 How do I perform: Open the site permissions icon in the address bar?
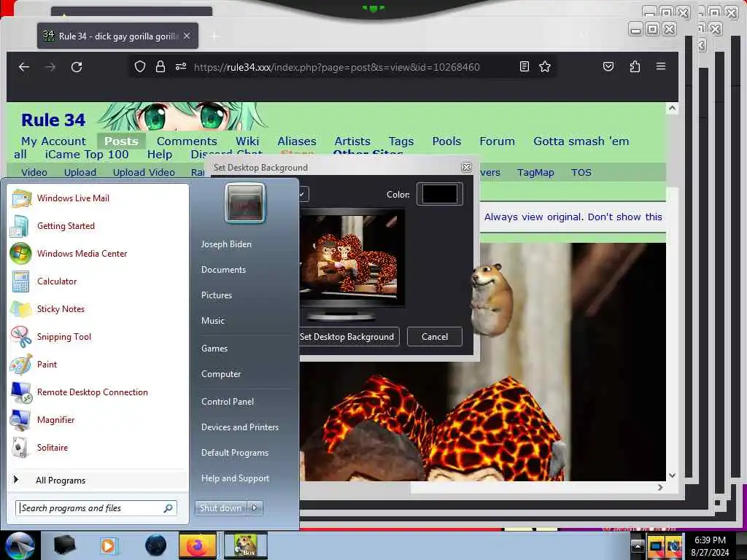[x=181, y=66]
